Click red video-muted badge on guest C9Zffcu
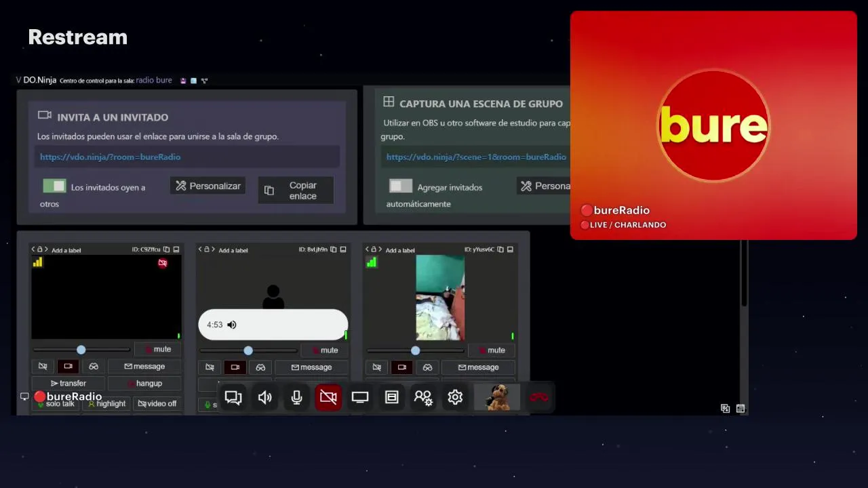The width and height of the screenshot is (868, 488). (x=163, y=263)
